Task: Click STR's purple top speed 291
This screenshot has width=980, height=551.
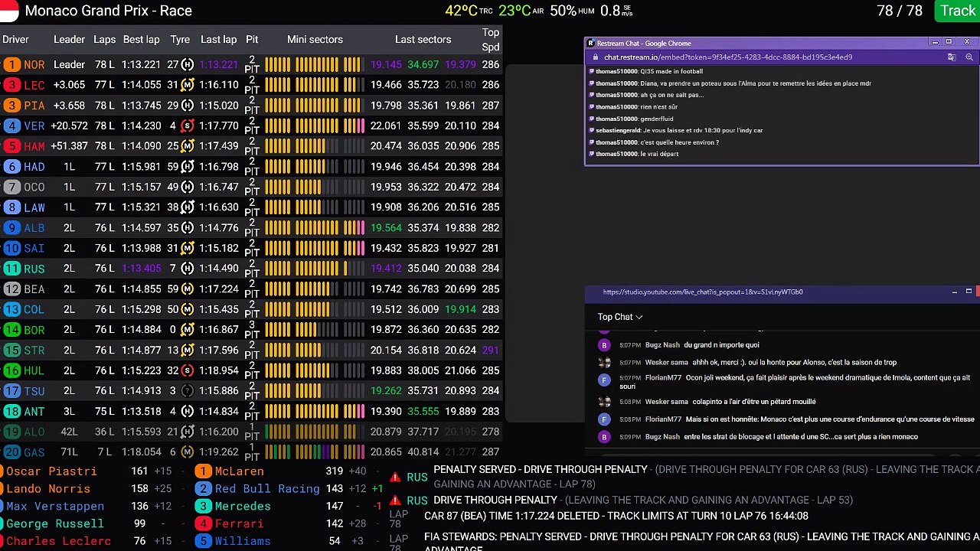Action: (x=491, y=350)
